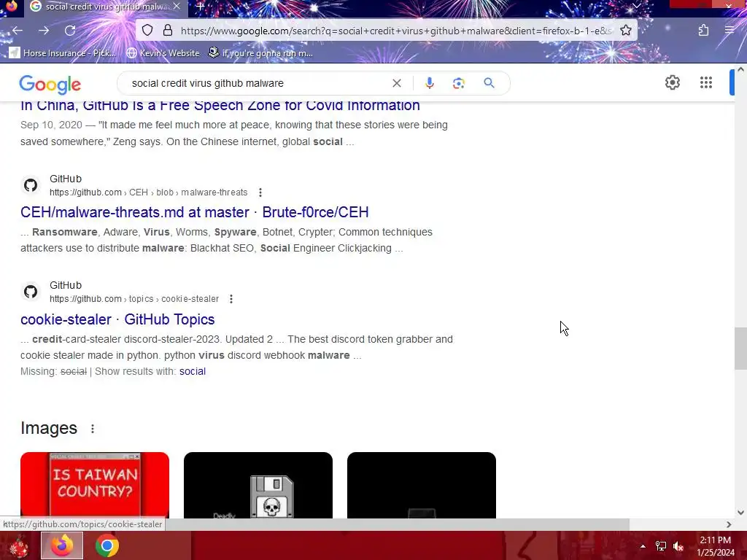
Task: Open CEH/malware-threats.md at master link
Action: 194,212
